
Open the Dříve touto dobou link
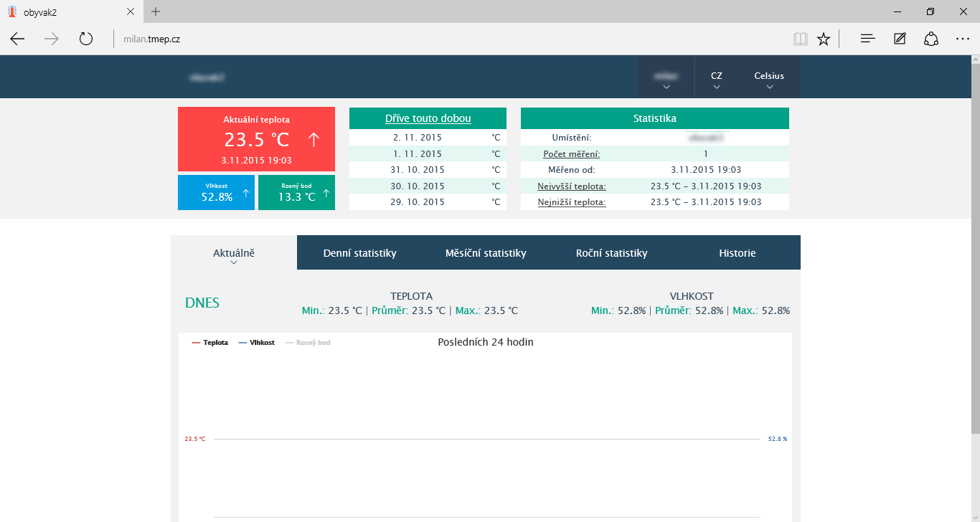[x=428, y=118]
